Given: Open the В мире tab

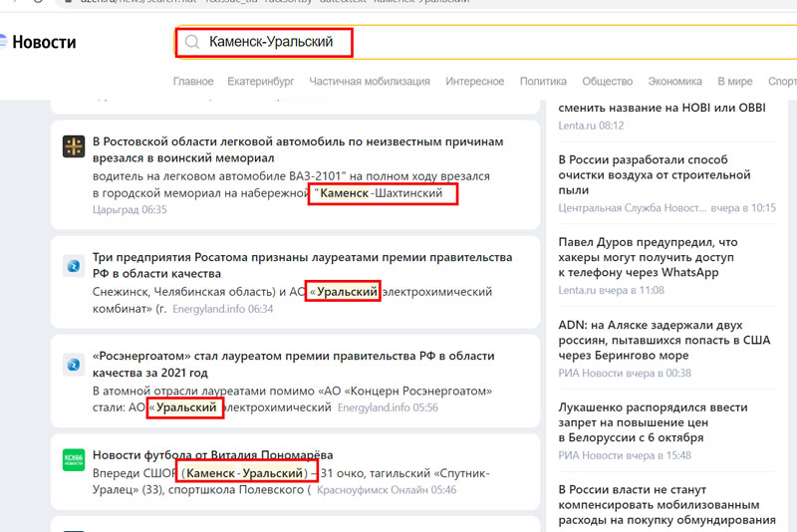Looking at the screenshot, I should [735, 82].
